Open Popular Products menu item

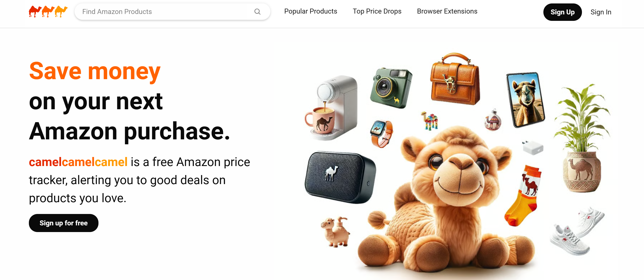tap(310, 11)
